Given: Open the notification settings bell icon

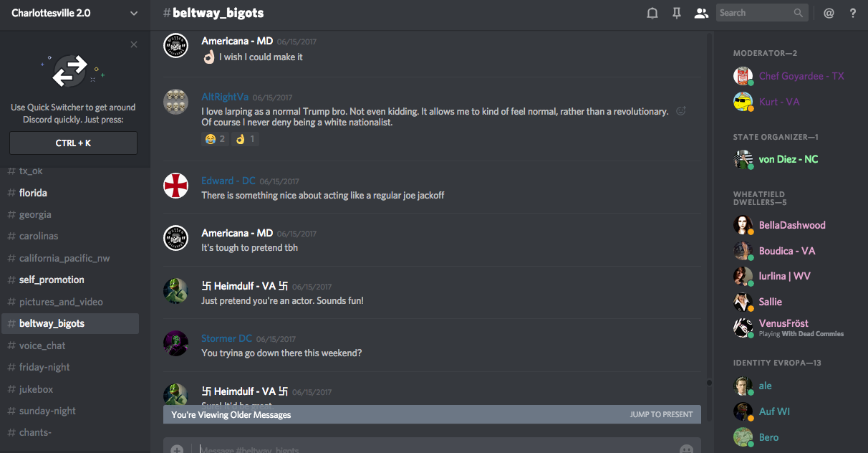Looking at the screenshot, I should coord(652,13).
